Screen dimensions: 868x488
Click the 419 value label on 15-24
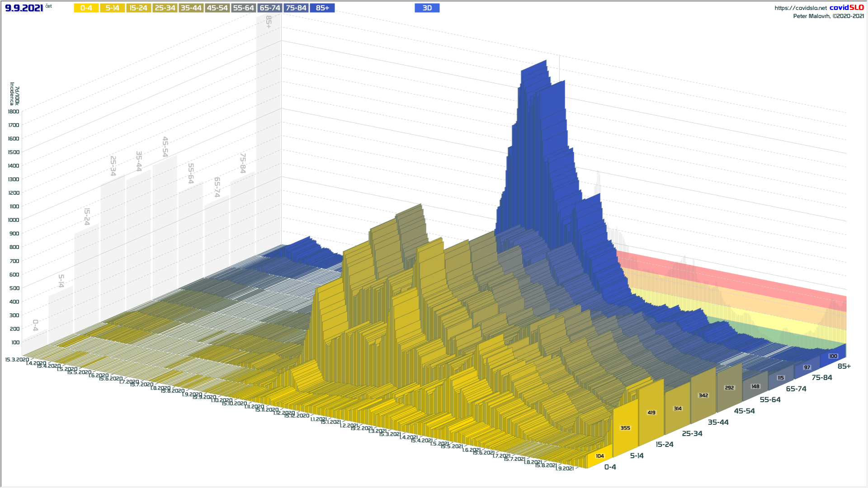pos(651,413)
